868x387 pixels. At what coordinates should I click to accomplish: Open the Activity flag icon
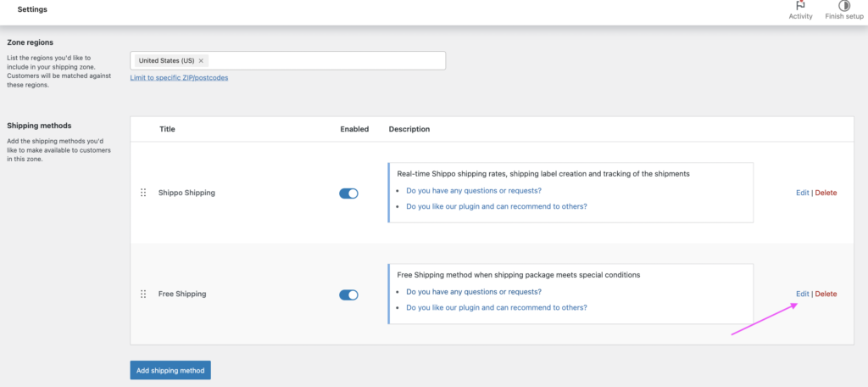[800, 6]
